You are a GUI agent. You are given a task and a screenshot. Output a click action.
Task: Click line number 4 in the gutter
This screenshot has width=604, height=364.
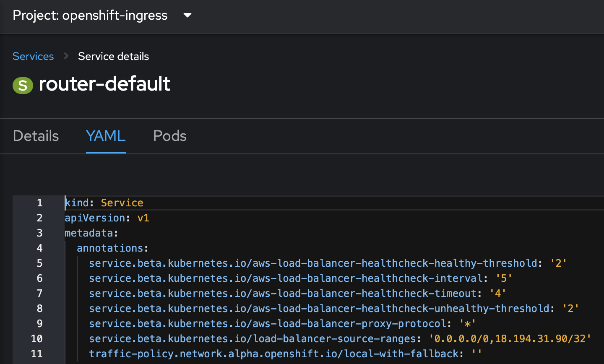(39, 248)
